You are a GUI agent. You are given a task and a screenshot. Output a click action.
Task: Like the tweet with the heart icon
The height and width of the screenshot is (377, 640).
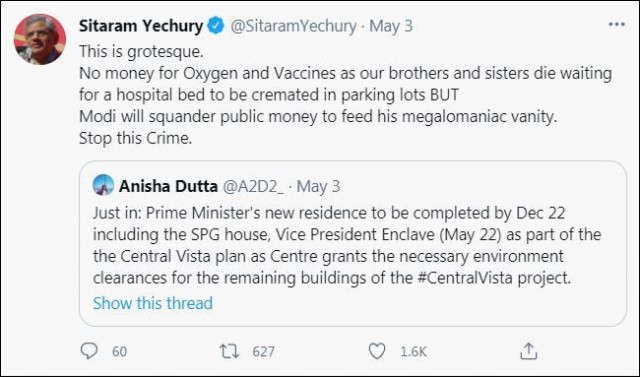click(x=376, y=351)
